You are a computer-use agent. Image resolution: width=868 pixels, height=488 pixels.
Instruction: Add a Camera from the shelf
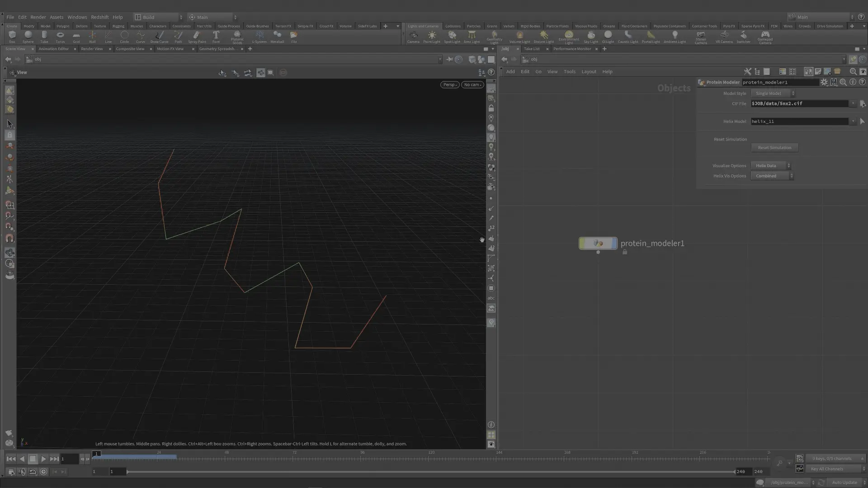(x=413, y=37)
